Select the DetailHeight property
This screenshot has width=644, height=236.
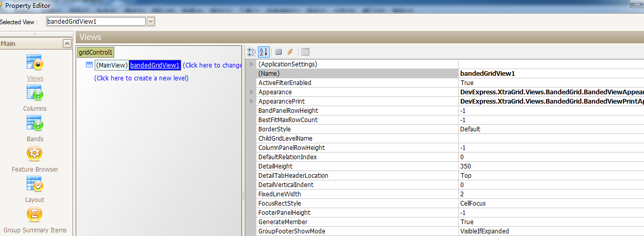(357, 166)
